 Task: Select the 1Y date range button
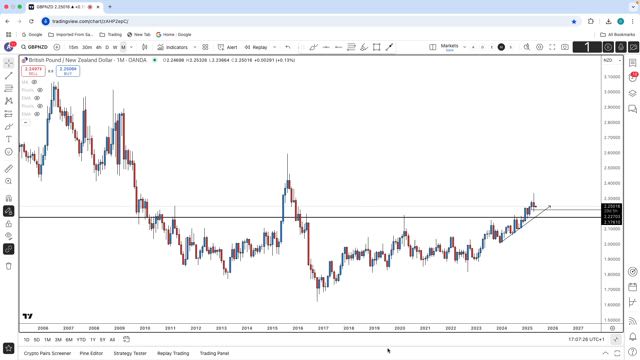93,340
